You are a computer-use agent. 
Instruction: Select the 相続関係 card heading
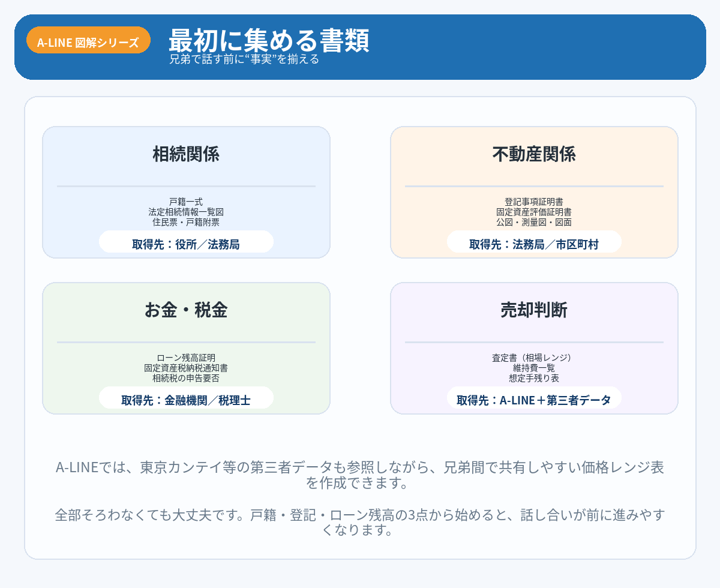(186, 154)
